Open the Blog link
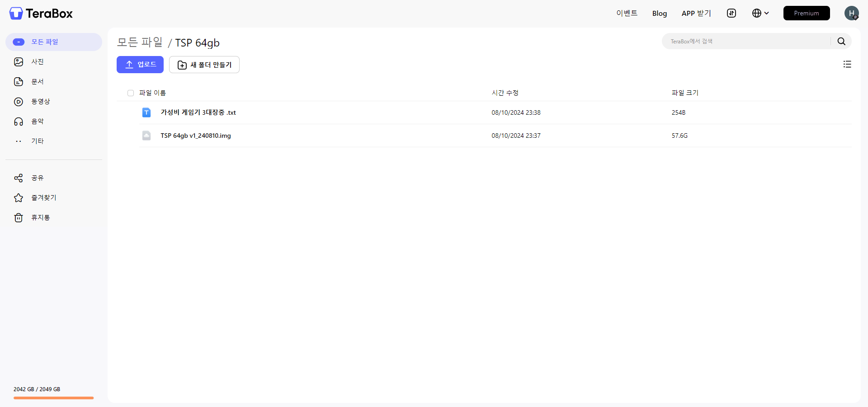Viewport: 868px width, 407px height. [x=660, y=14]
